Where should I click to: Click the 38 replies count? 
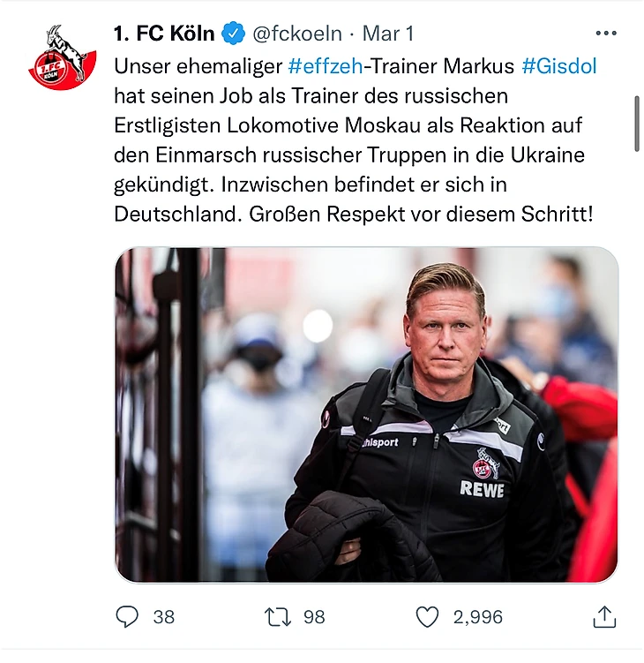tap(163, 617)
